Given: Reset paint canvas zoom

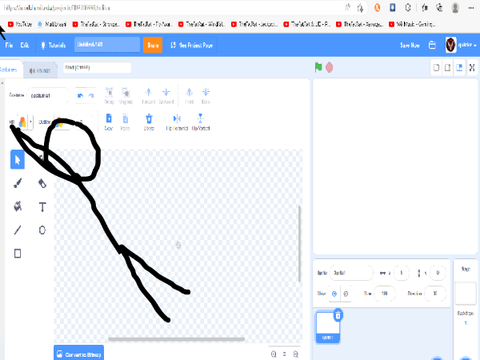Looking at the screenshot, I should (x=285, y=354).
